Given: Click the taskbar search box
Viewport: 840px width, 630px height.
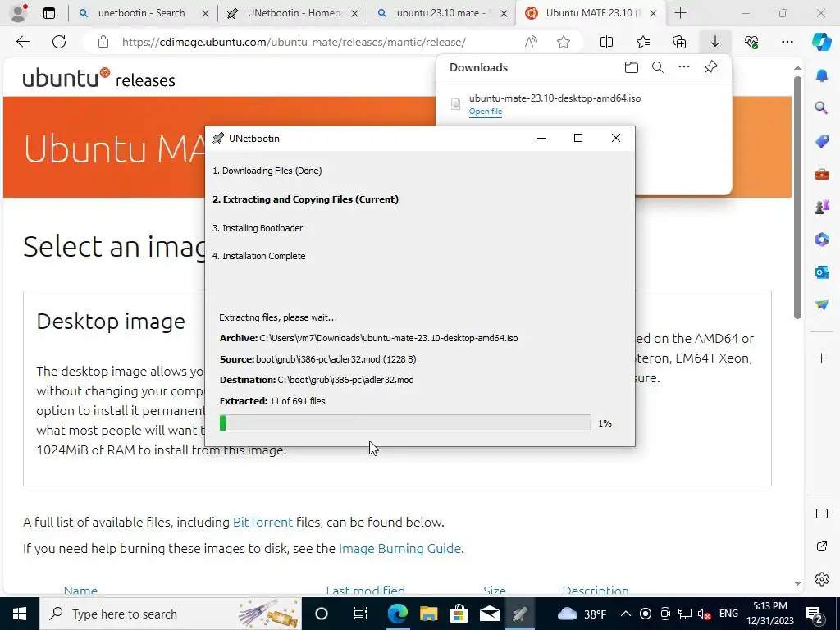Looking at the screenshot, I should 171,614.
